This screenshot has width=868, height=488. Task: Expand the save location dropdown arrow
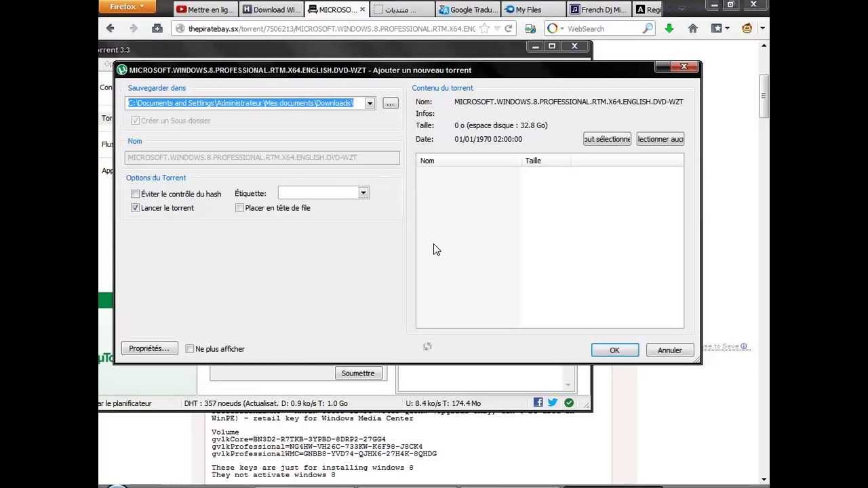coord(370,103)
